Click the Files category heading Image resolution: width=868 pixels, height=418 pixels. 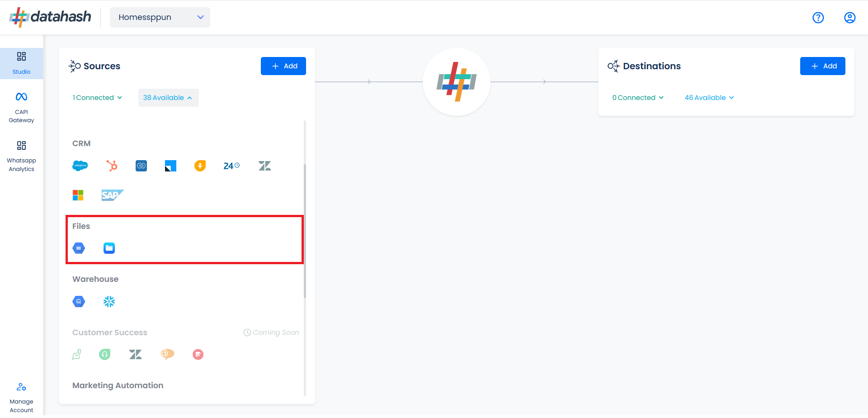coord(81,226)
